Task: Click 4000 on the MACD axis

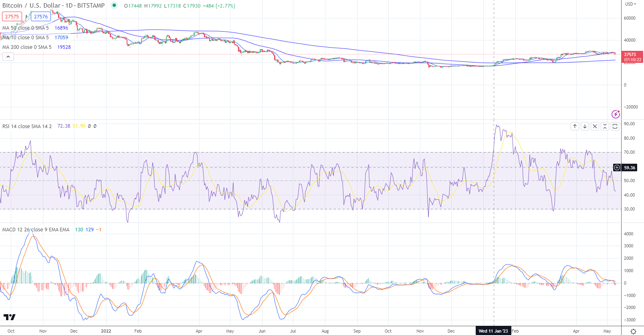Action: click(629, 234)
